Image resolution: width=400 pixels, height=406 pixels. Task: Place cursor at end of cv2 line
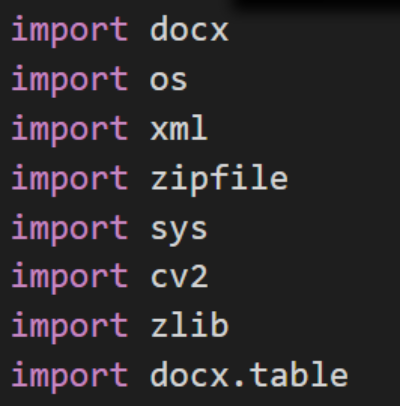pos(210,276)
